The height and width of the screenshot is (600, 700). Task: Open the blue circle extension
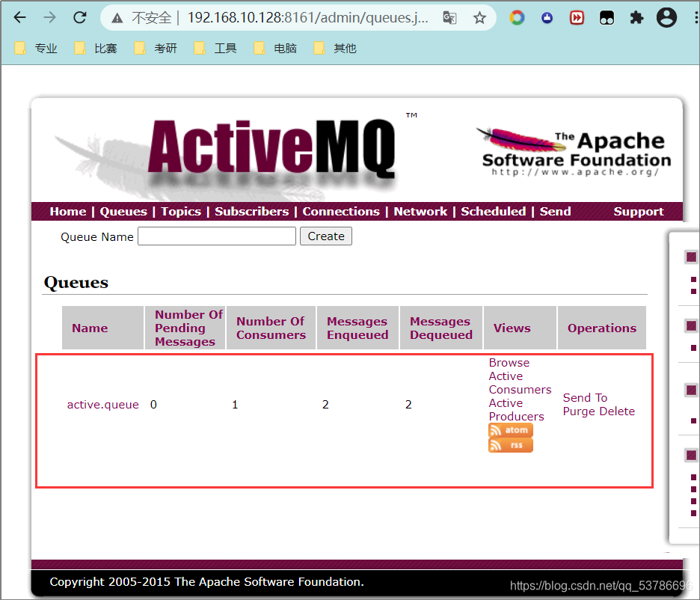[x=547, y=17]
